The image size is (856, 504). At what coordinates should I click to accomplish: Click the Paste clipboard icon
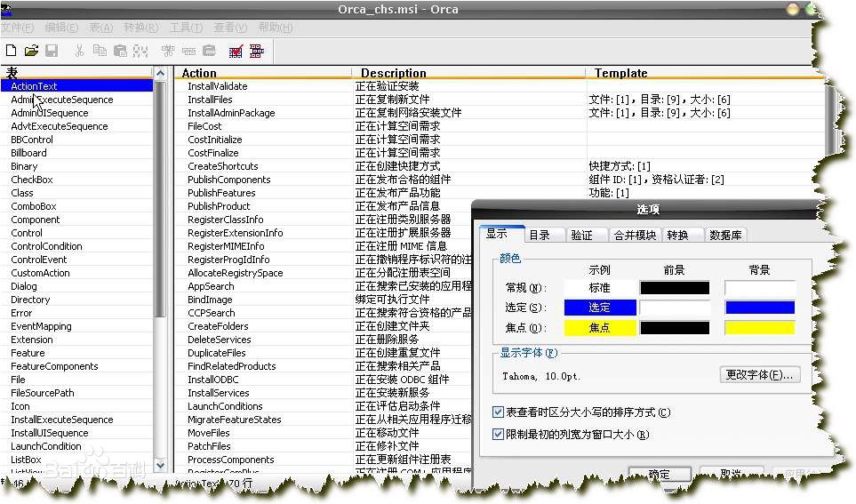point(120,51)
